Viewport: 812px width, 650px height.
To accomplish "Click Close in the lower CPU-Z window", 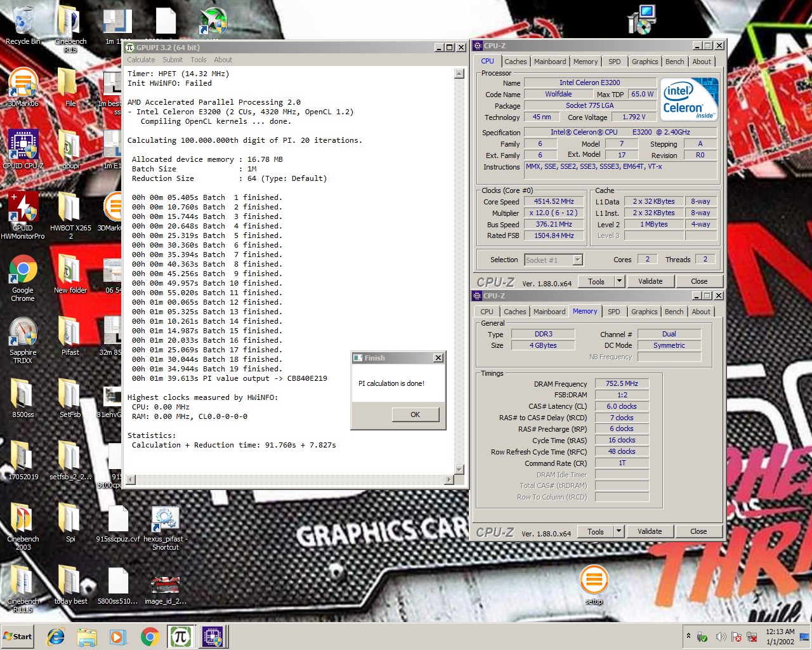I will 698,531.
